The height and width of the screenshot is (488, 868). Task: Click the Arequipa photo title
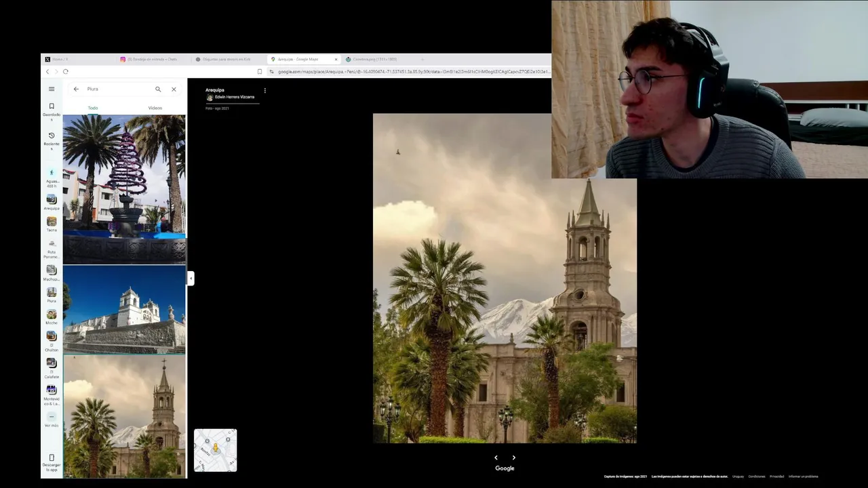215,89
